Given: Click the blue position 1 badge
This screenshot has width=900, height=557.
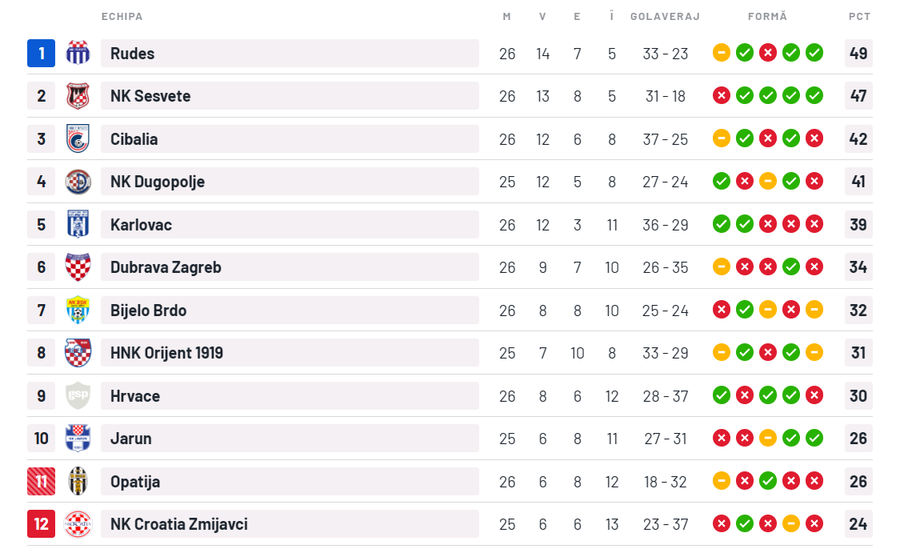Looking at the screenshot, I should (x=41, y=53).
